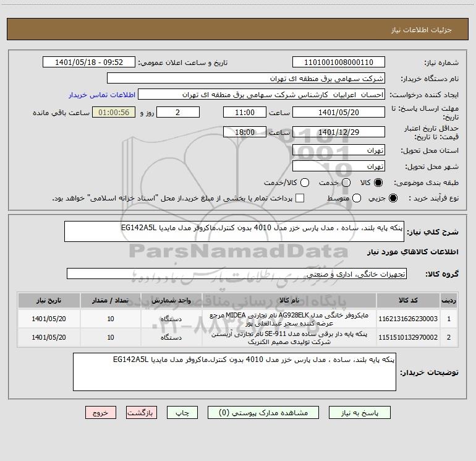Image resolution: width=476 pixels, height=461 pixels.
Task: Click the MIDEA AG928ELK microwave item name
Action: pyautogui.click(x=289, y=319)
